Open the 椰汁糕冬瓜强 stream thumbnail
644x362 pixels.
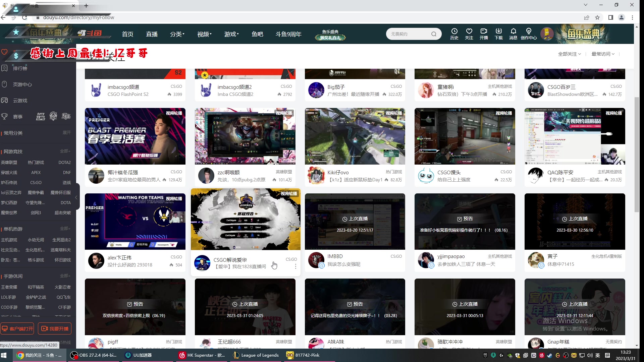coord(135,136)
